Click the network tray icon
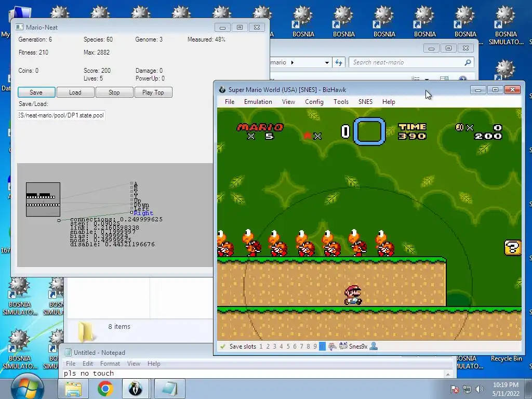 467,389
